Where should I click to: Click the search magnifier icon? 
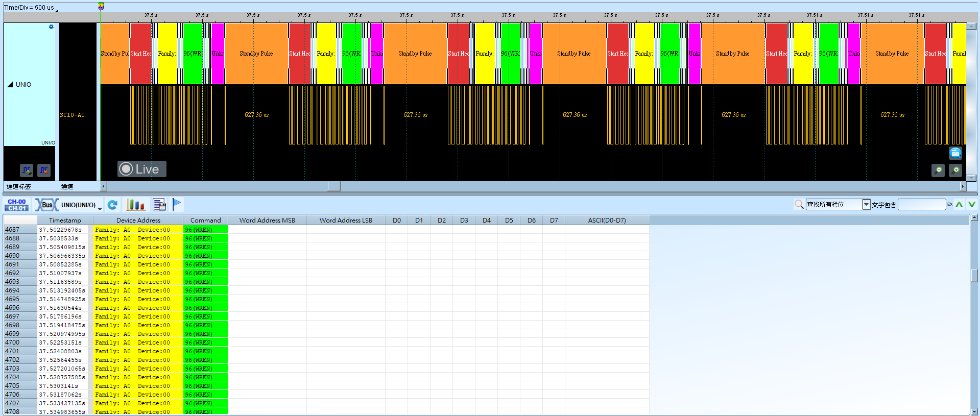click(799, 205)
